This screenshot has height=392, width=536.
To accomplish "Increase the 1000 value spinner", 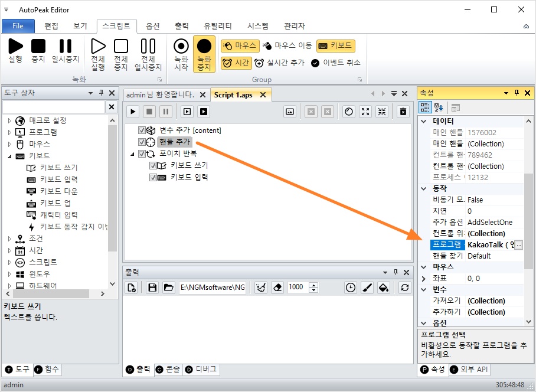I will click(x=314, y=285).
